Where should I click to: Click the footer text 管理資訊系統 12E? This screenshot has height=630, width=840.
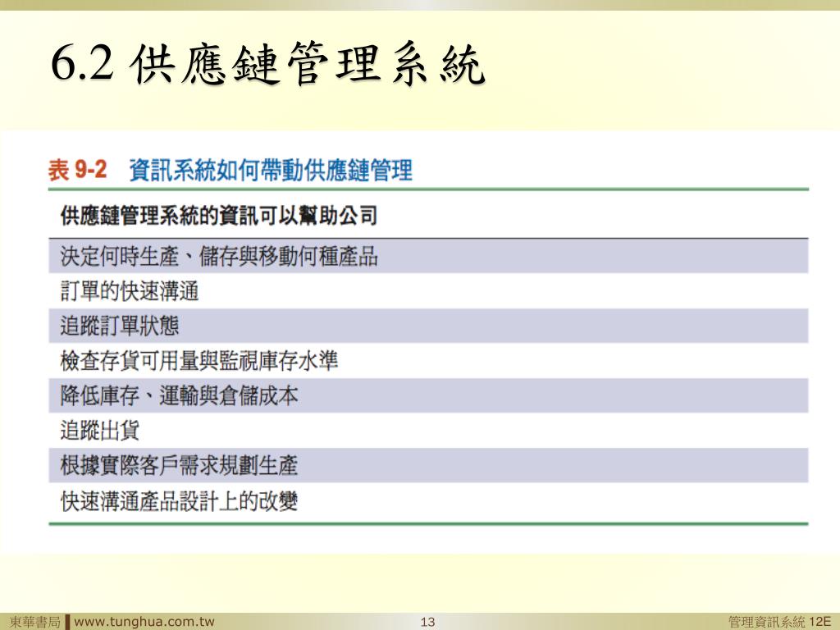[779, 622]
